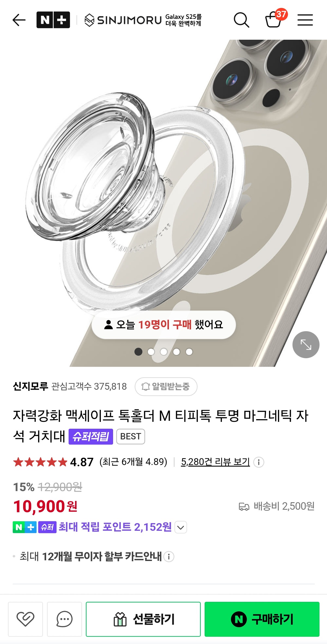Expand the 최대 적립 포인트 dropdown chevron
The width and height of the screenshot is (327, 644).
click(181, 527)
